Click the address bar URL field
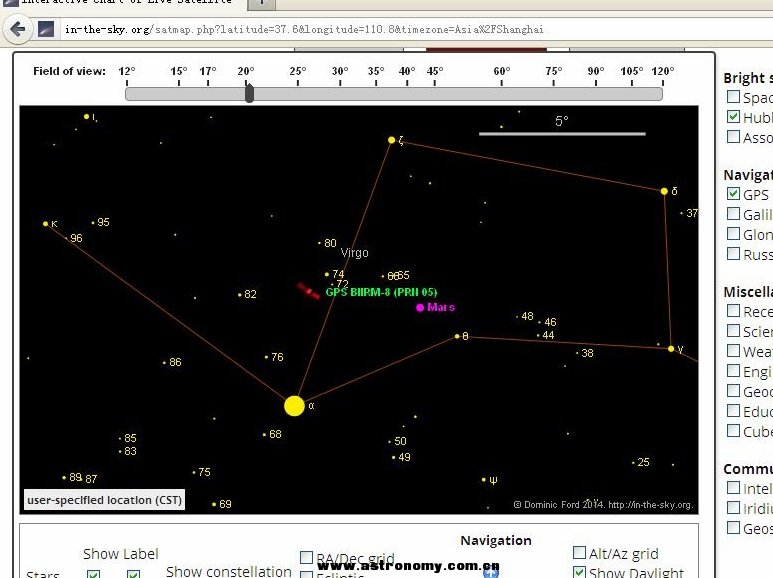773x578 pixels. 414,29
